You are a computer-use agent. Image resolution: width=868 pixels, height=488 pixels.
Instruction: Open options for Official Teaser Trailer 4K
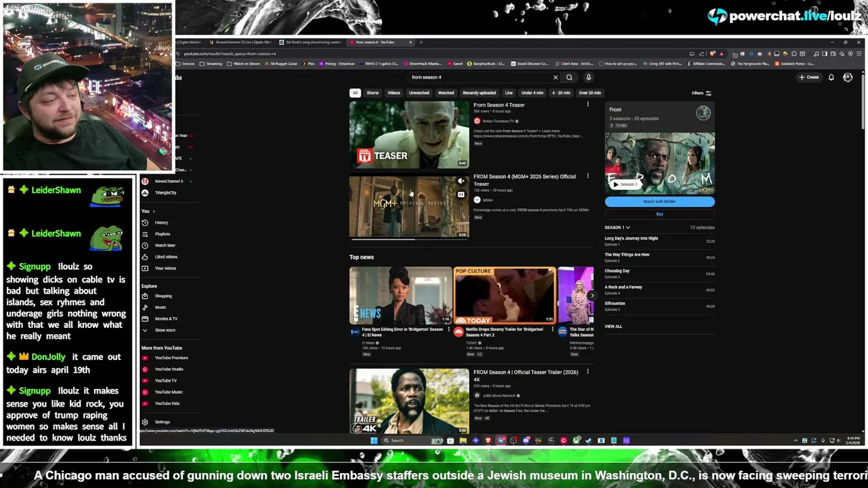tap(588, 372)
